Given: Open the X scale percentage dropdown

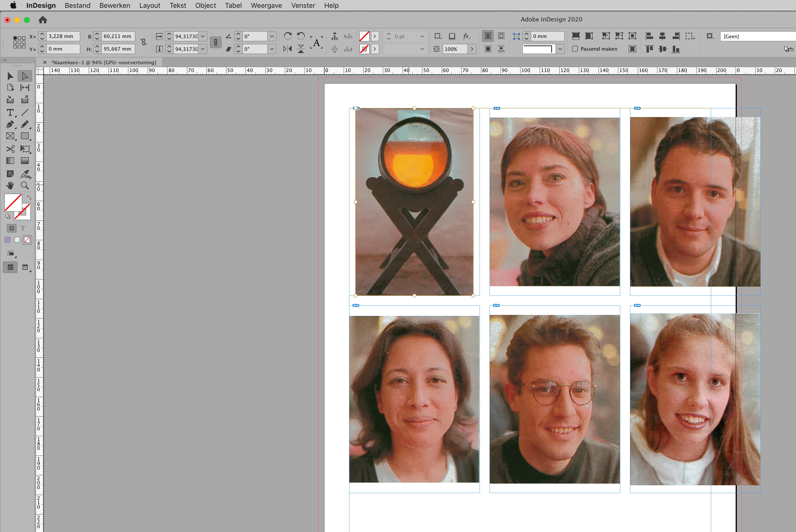Looking at the screenshot, I should 203,36.
